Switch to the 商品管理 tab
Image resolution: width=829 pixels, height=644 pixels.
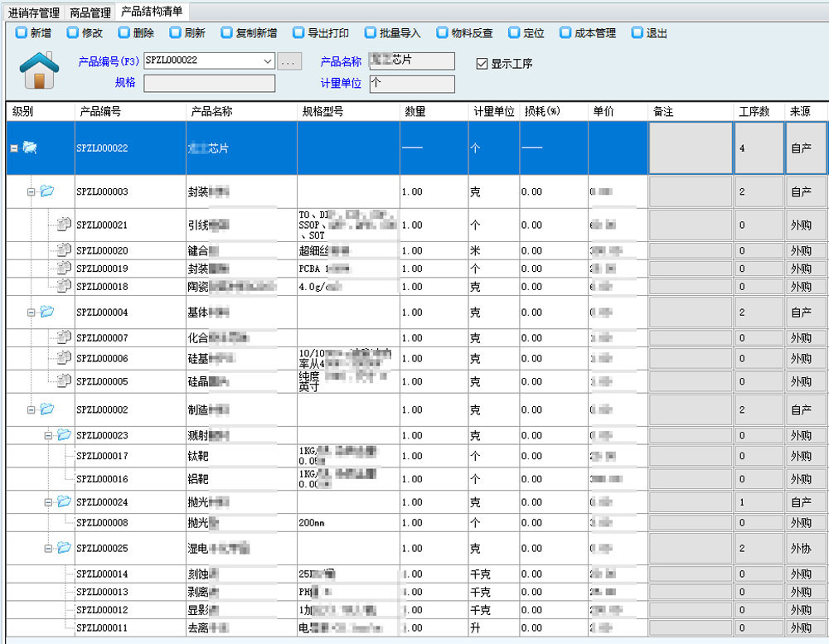(x=90, y=12)
